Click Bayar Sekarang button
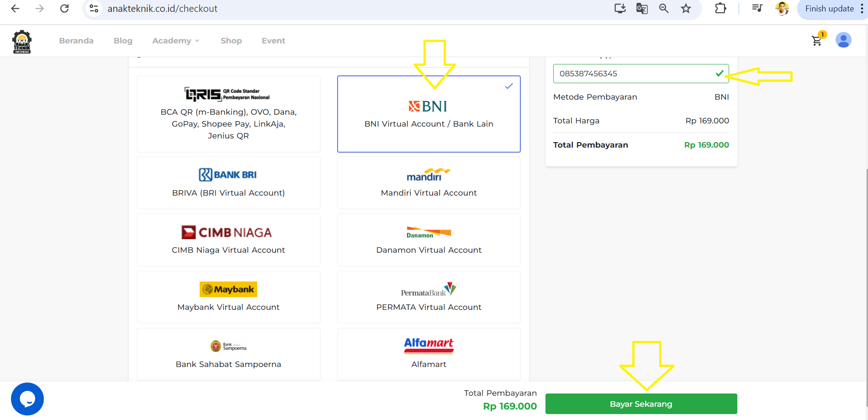This screenshot has height=420, width=868. click(x=641, y=404)
